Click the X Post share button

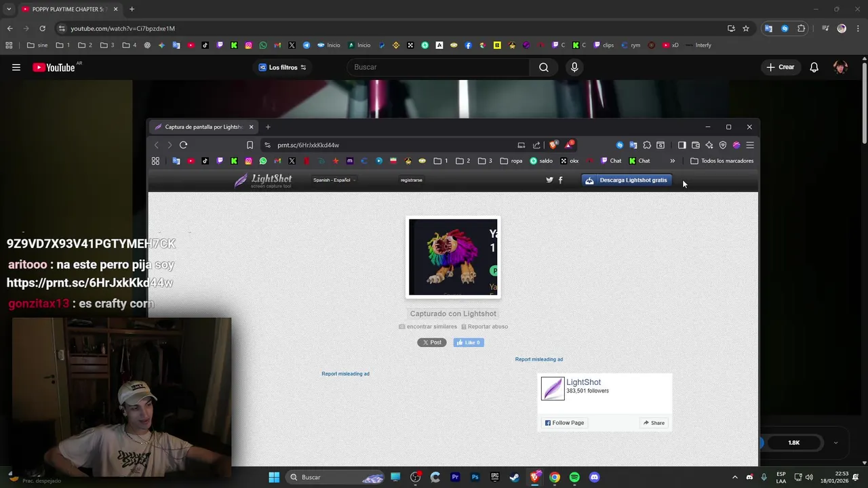point(432,342)
